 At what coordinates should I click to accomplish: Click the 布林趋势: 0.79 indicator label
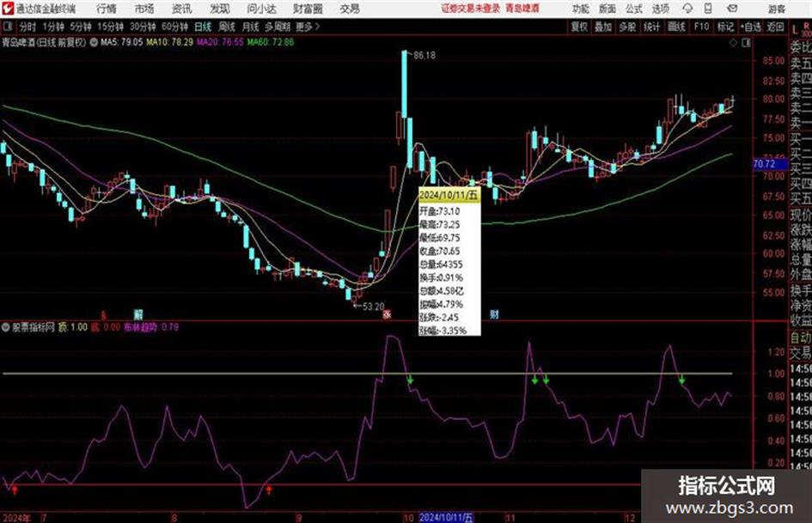(151, 327)
